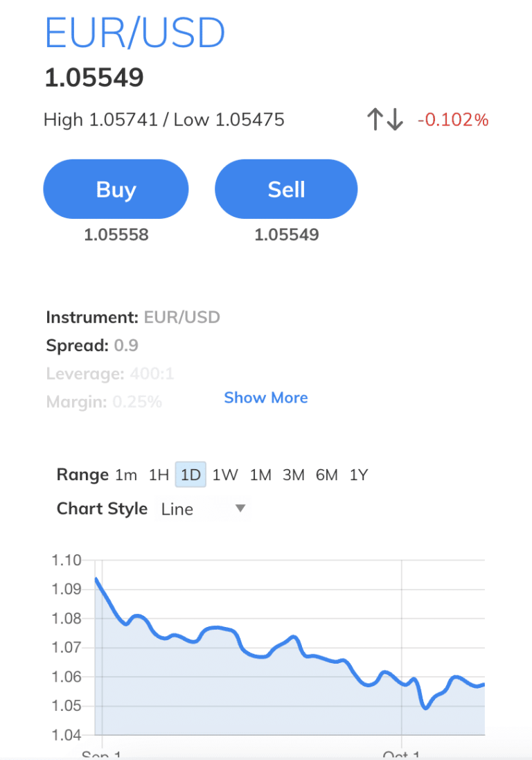Expand instrument details with Show More
Image resolution: width=532 pixels, height=760 pixels.
265,398
